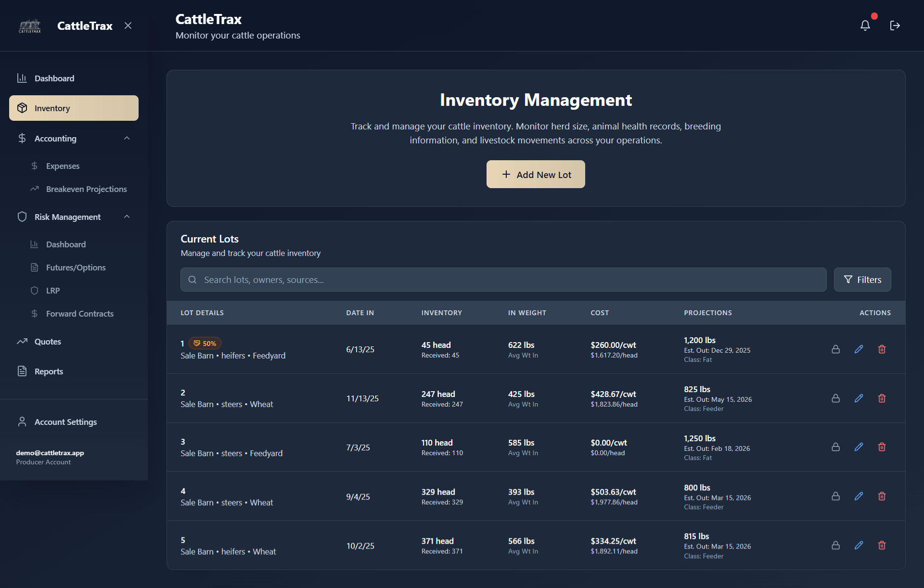Toggle lock for lot 5
924x588 pixels.
[x=835, y=545]
